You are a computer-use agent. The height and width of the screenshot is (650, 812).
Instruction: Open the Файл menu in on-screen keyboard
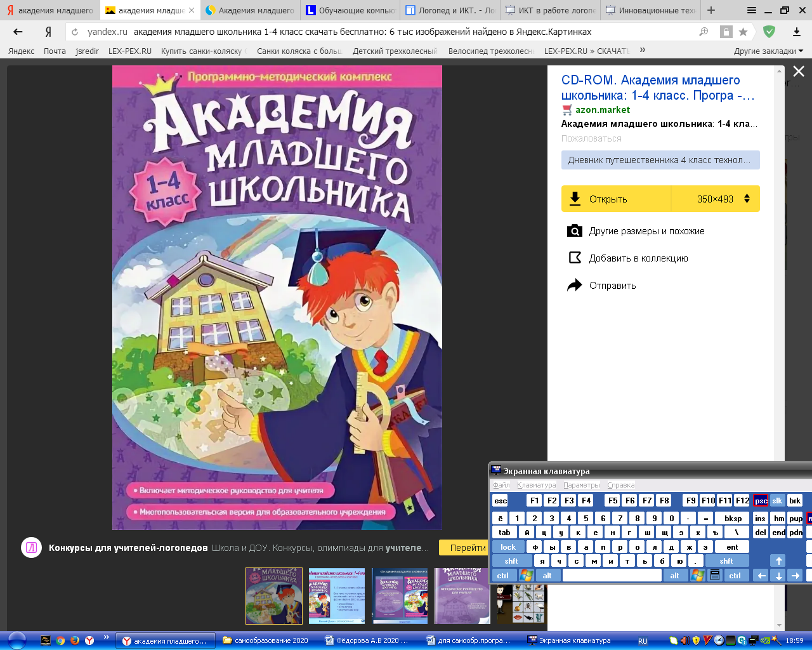tap(502, 485)
